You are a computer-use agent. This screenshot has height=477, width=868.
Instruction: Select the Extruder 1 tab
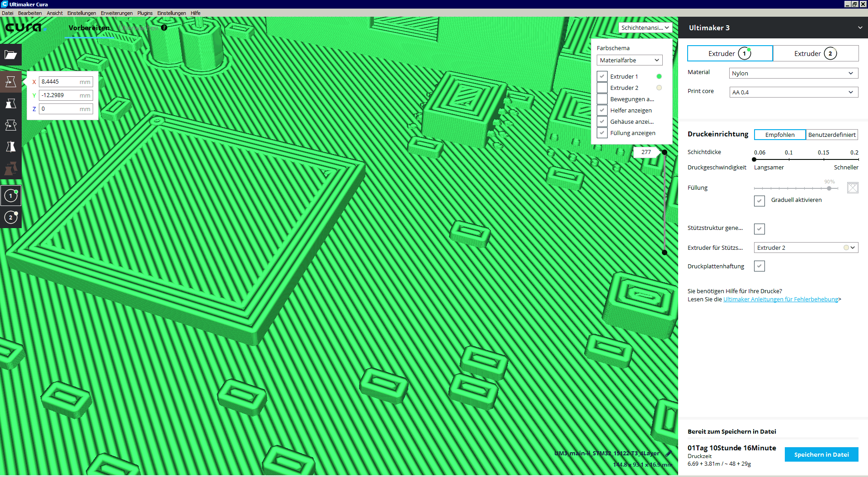730,53
